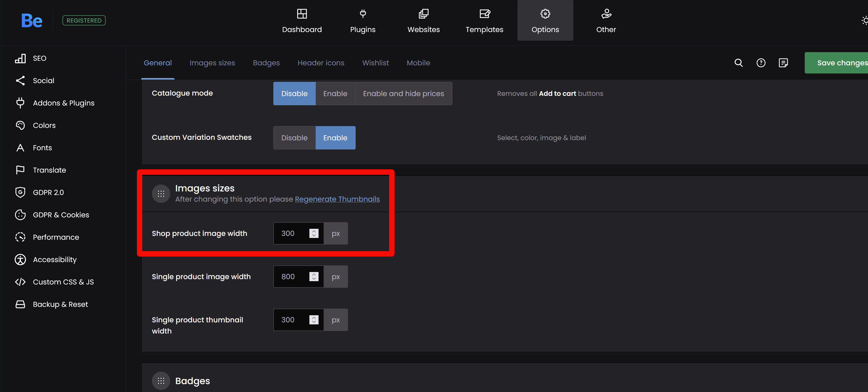Increase Shop product image width stepper
This screenshot has width=868, height=392.
(314, 231)
